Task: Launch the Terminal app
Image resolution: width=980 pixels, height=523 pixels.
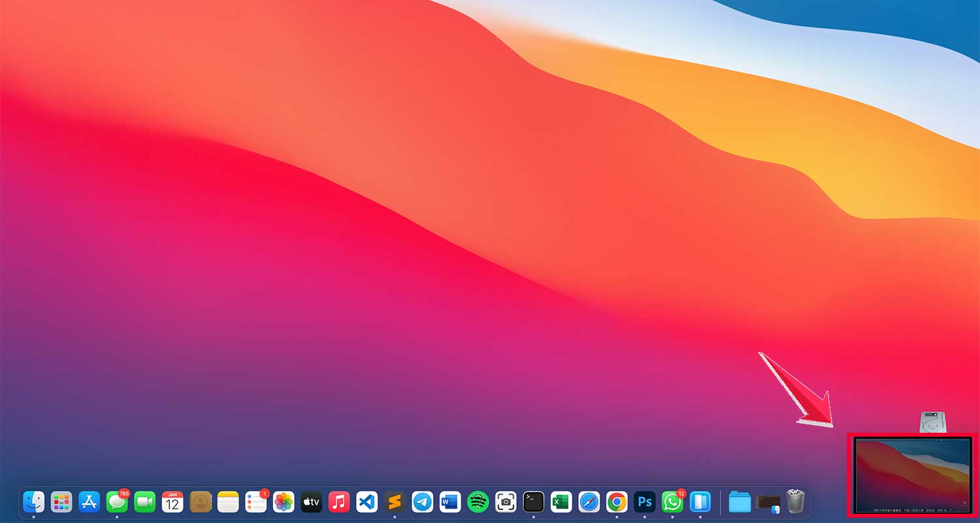Action: [x=532, y=501]
